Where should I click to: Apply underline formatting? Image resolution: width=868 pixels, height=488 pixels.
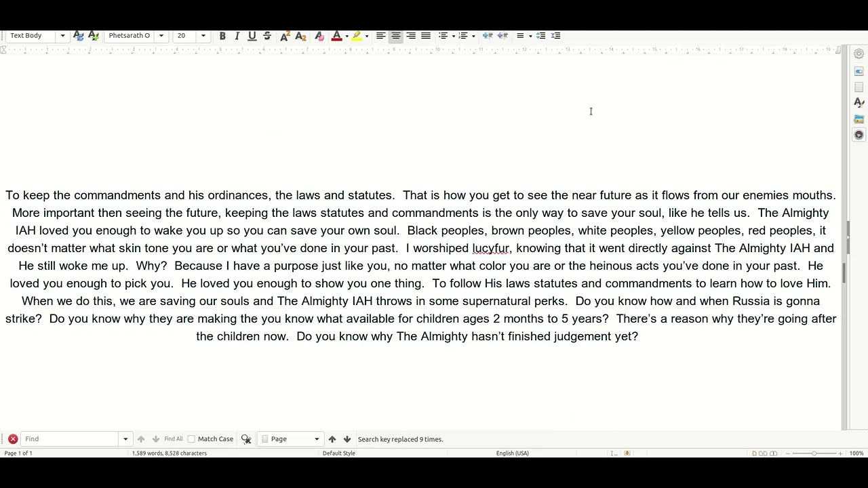[252, 36]
